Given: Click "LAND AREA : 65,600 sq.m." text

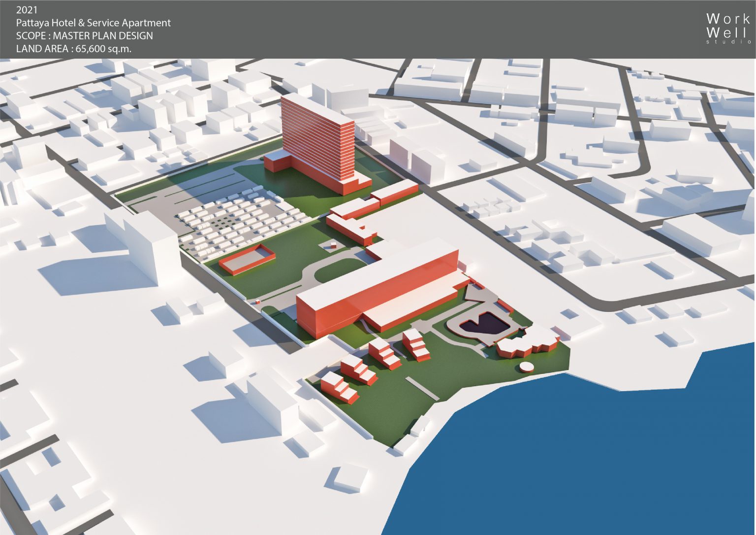Looking at the screenshot, I should [x=74, y=49].
